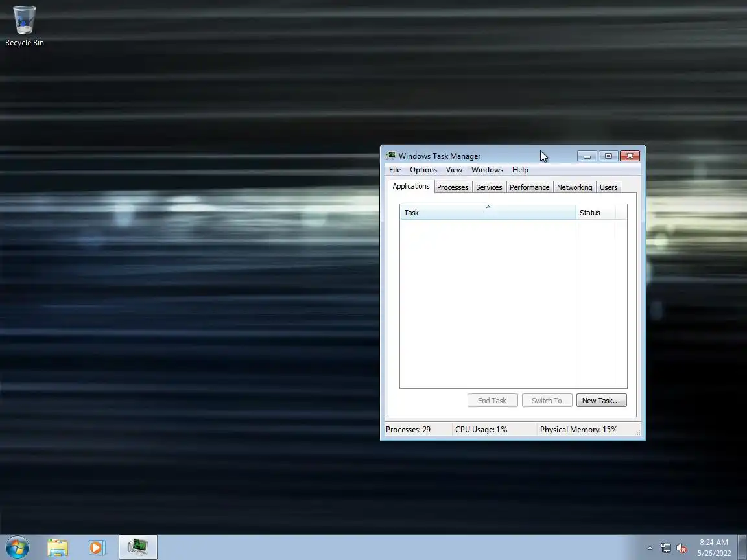Viewport: 747px width, 560px height.
Task: Click the End Task button
Action: coord(492,401)
